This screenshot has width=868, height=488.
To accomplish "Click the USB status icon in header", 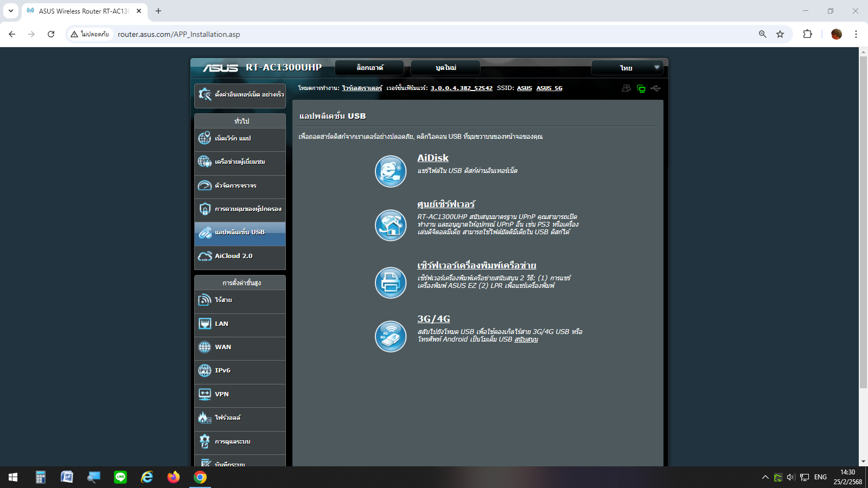I will 656,88.
